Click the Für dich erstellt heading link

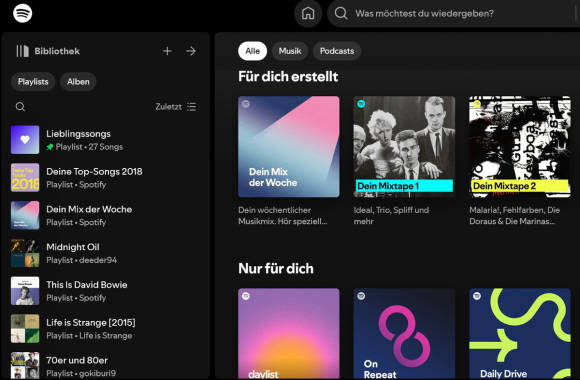288,77
